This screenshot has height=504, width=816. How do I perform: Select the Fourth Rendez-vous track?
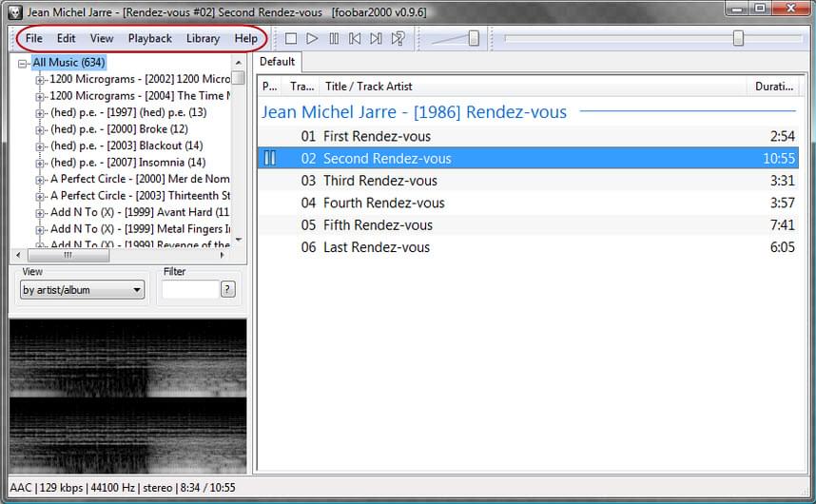click(x=383, y=203)
